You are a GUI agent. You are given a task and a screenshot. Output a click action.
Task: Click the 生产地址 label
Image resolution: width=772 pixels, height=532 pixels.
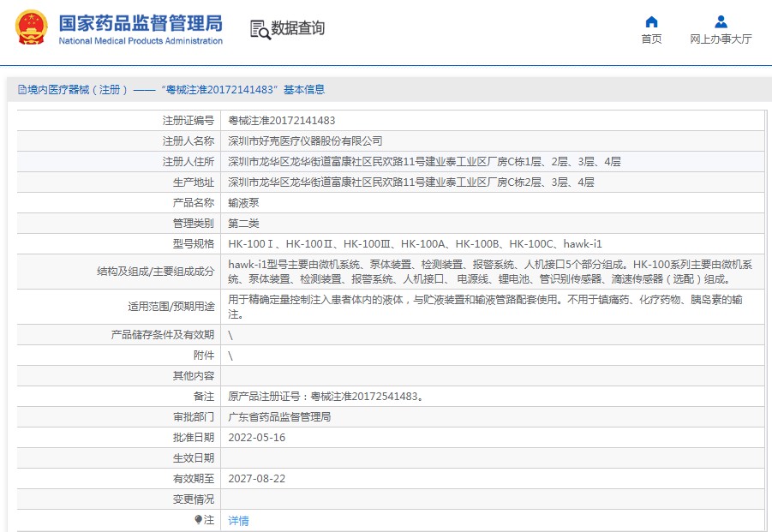194,182
